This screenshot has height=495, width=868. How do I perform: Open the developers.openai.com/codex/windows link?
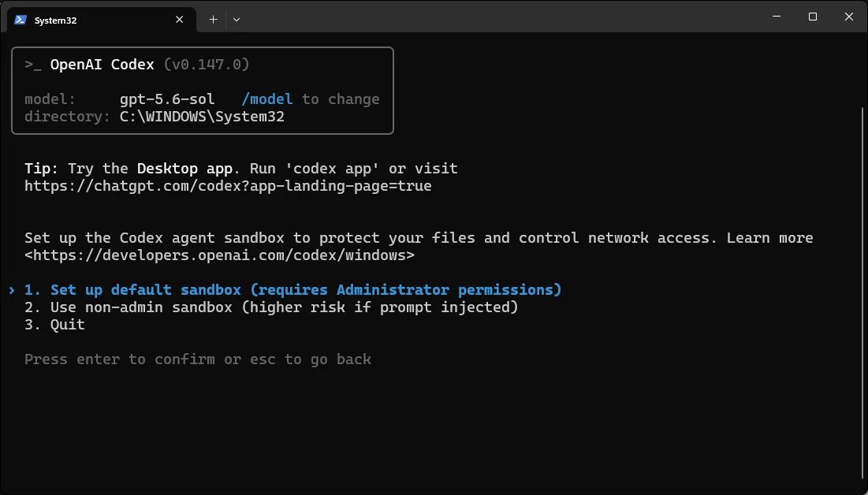pyautogui.click(x=220, y=255)
